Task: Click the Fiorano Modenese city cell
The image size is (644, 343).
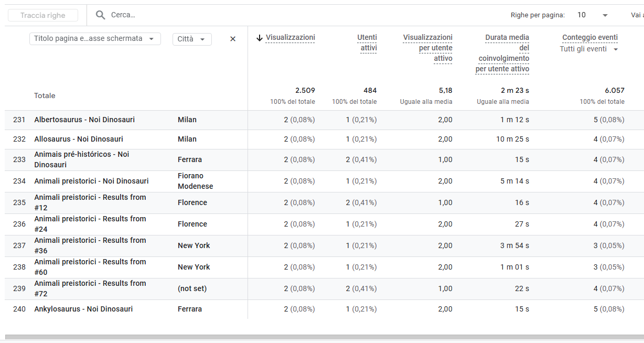Action: click(x=196, y=181)
